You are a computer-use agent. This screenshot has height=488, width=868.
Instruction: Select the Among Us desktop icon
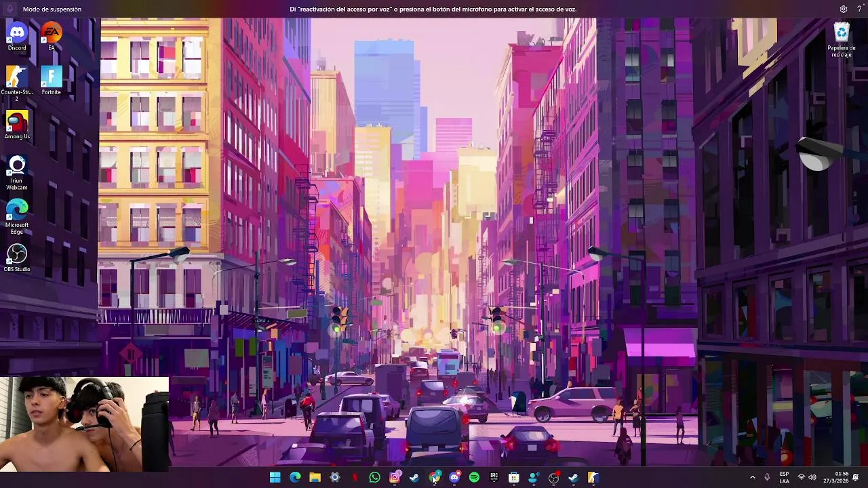(17, 125)
